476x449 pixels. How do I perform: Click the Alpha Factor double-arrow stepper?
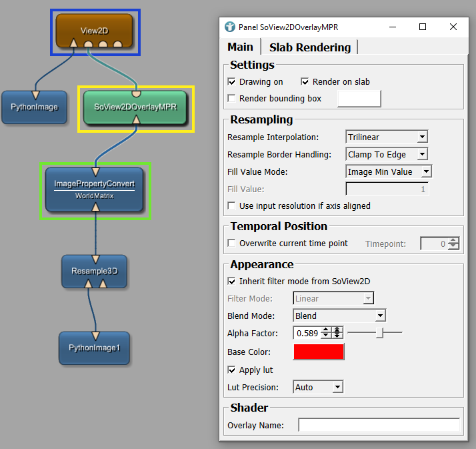coord(337,332)
